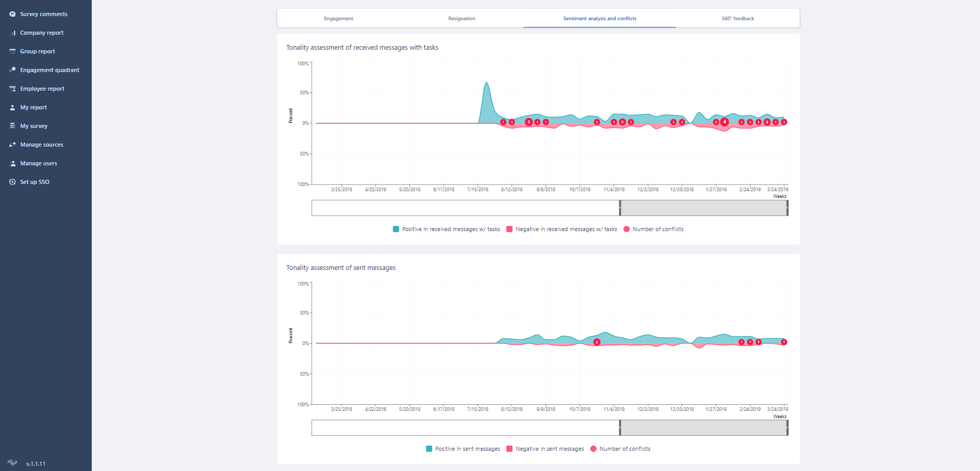Click the Company report bar chart icon
Image resolution: width=980 pixels, height=471 pixels.
click(12, 33)
